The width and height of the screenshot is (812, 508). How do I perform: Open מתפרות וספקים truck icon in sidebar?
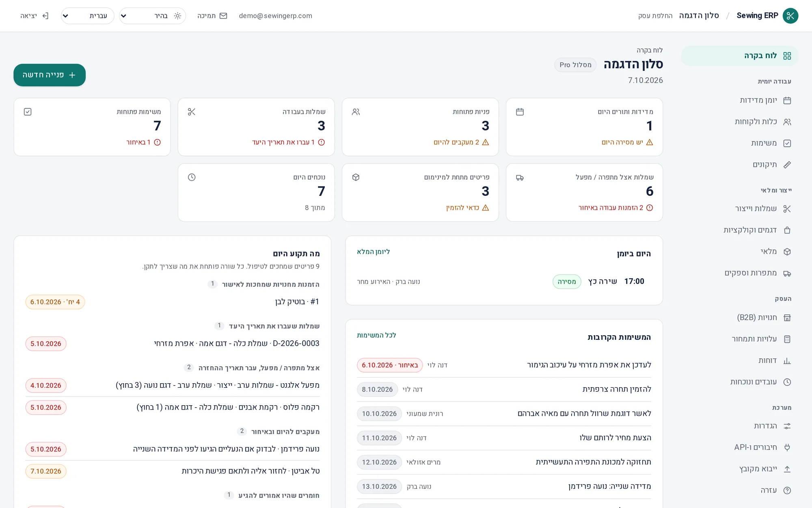[787, 273]
